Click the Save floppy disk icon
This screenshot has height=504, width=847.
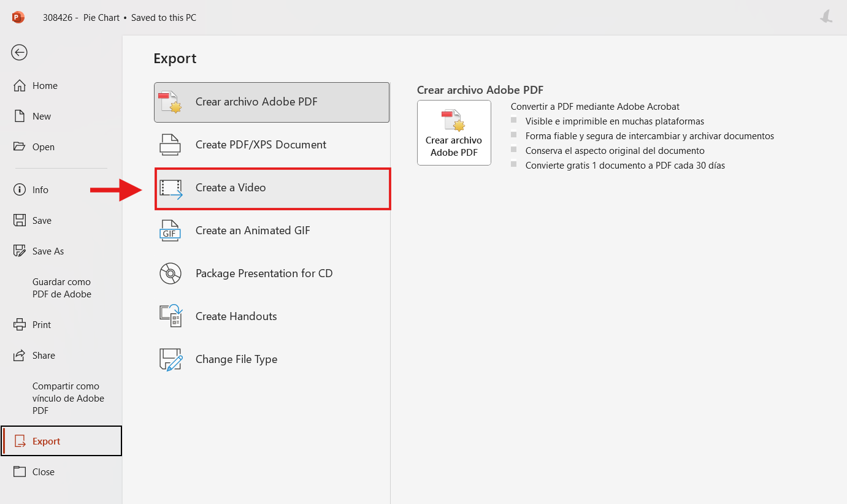coord(20,221)
